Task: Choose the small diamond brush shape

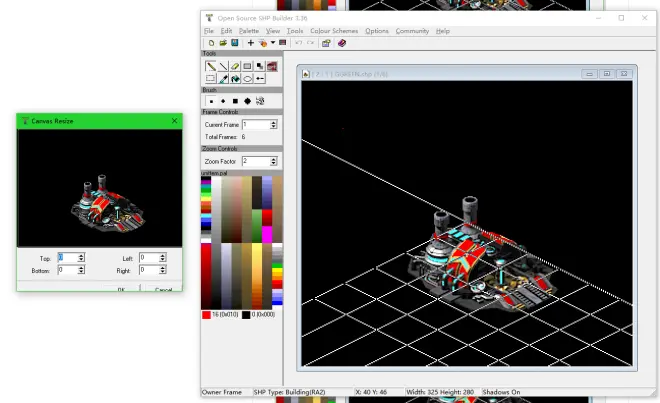Action: tap(223, 101)
